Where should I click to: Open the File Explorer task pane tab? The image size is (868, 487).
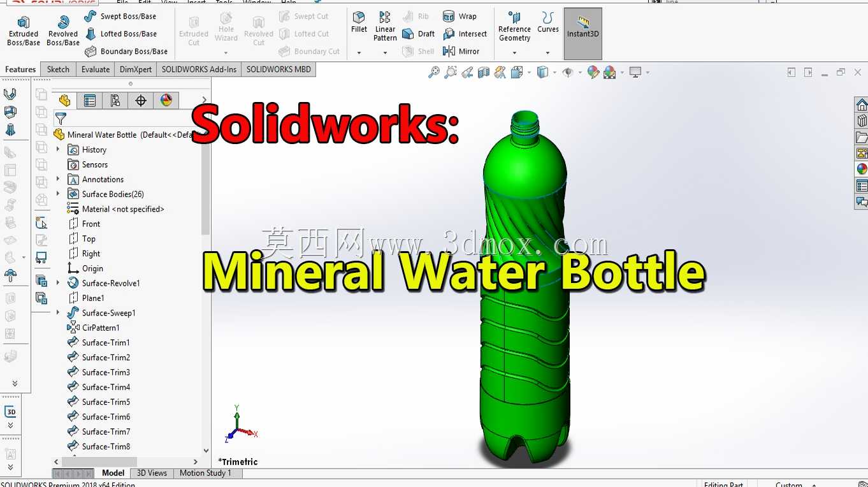pyautogui.click(x=862, y=137)
